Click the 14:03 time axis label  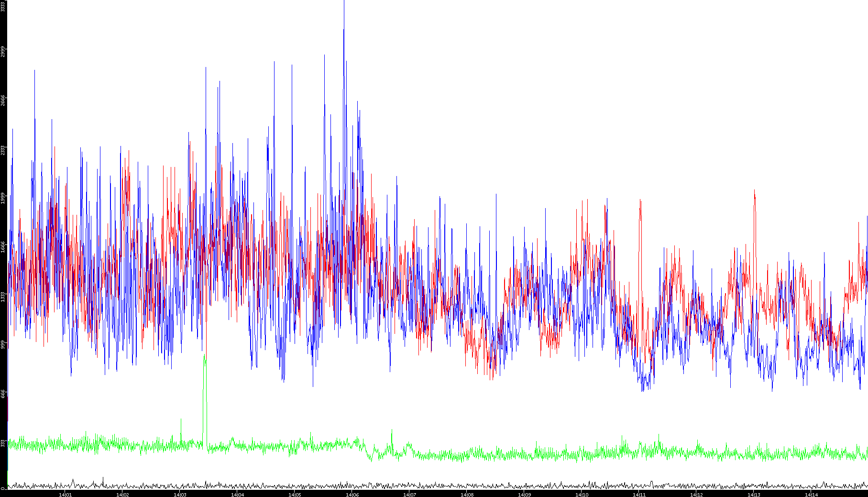point(180,495)
